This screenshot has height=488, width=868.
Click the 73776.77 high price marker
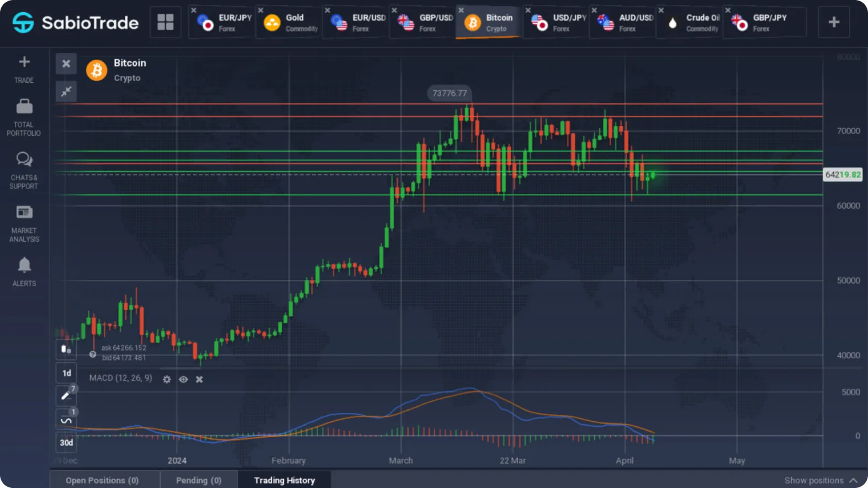[449, 93]
